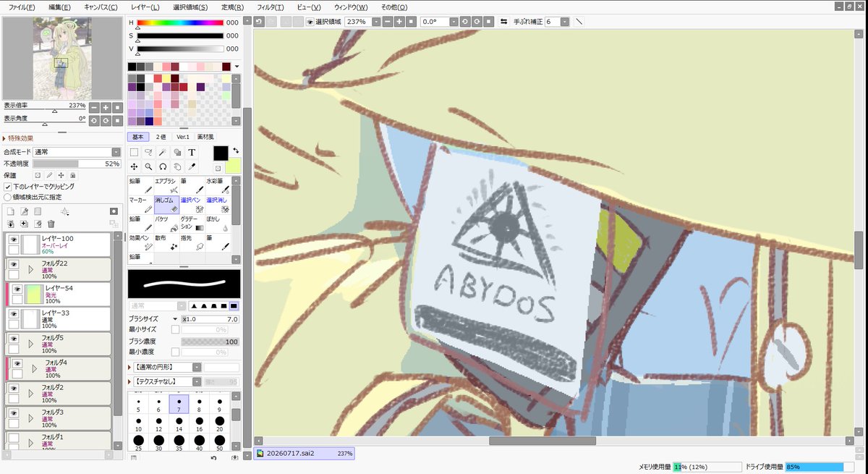Open the レイヤー(L) menu
This screenshot has width=868, height=474.
pos(146,7)
